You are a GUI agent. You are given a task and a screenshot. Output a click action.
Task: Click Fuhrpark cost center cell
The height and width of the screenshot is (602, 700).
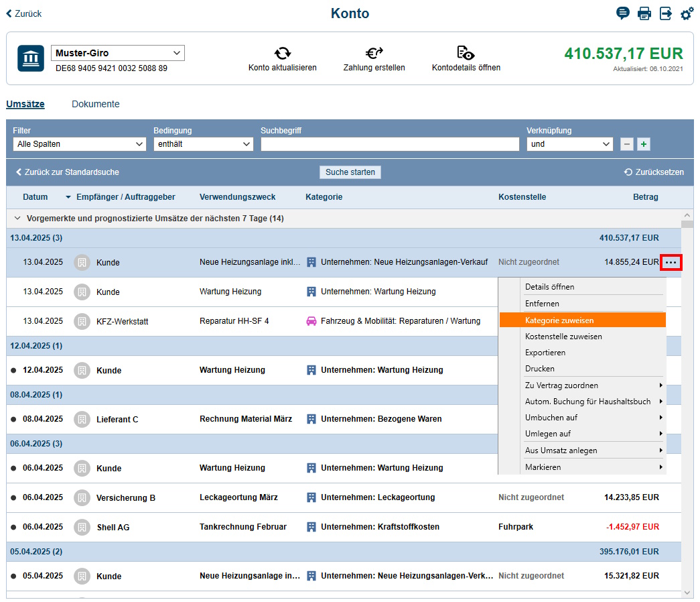coord(516,527)
